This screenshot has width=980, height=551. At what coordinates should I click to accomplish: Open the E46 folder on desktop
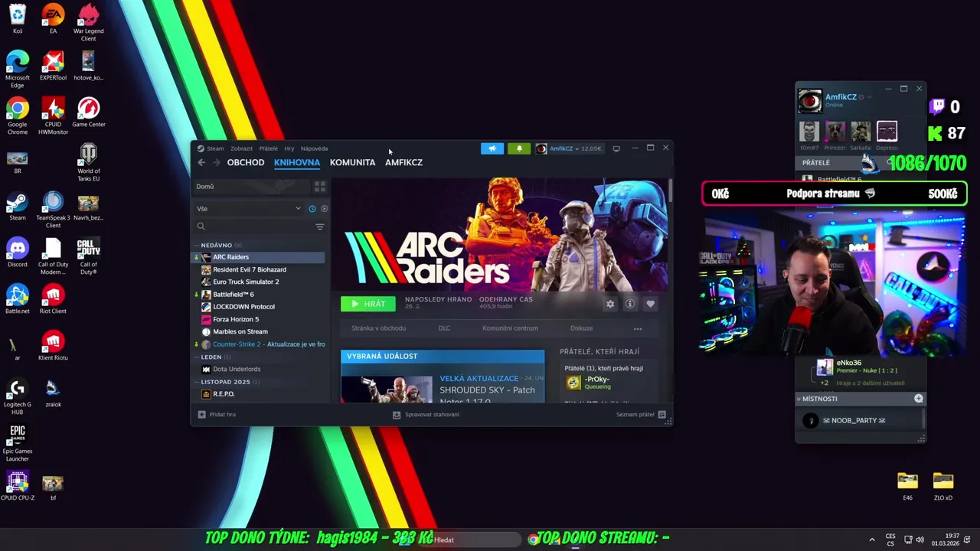pos(907,487)
